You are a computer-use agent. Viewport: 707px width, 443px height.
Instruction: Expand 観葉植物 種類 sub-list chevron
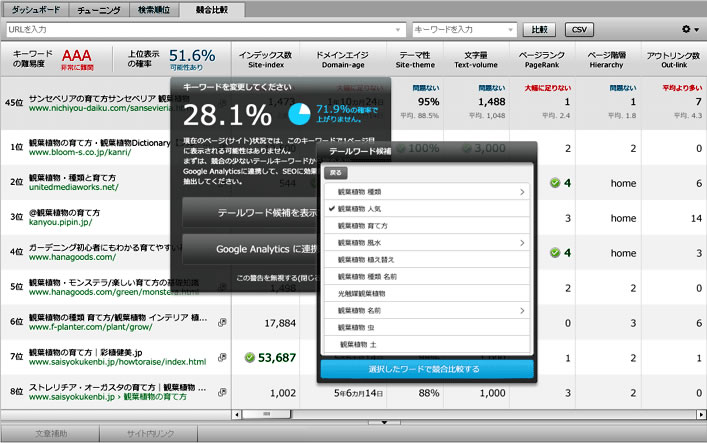point(522,191)
